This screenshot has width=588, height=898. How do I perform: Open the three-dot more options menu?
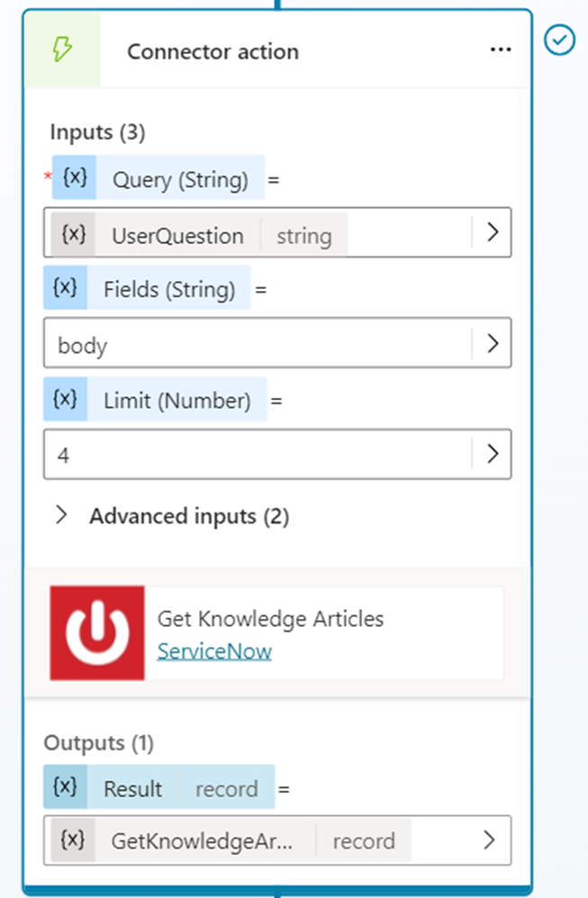[501, 50]
